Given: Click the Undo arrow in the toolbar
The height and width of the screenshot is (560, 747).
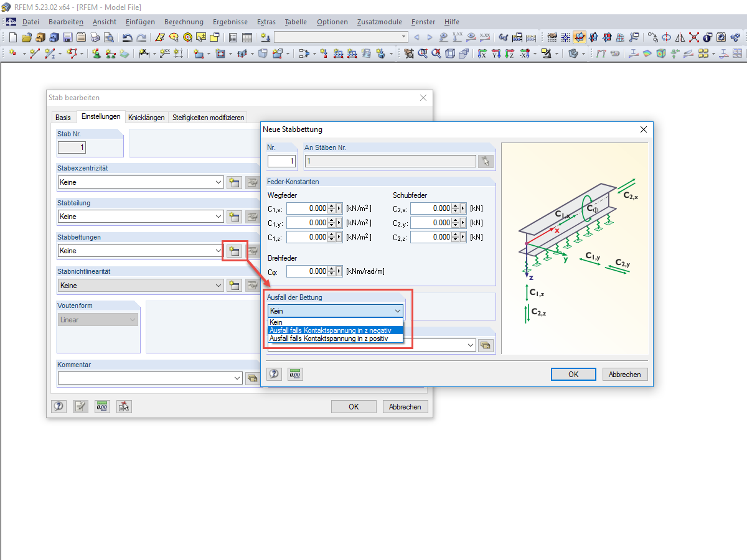Looking at the screenshot, I should pos(127,38).
